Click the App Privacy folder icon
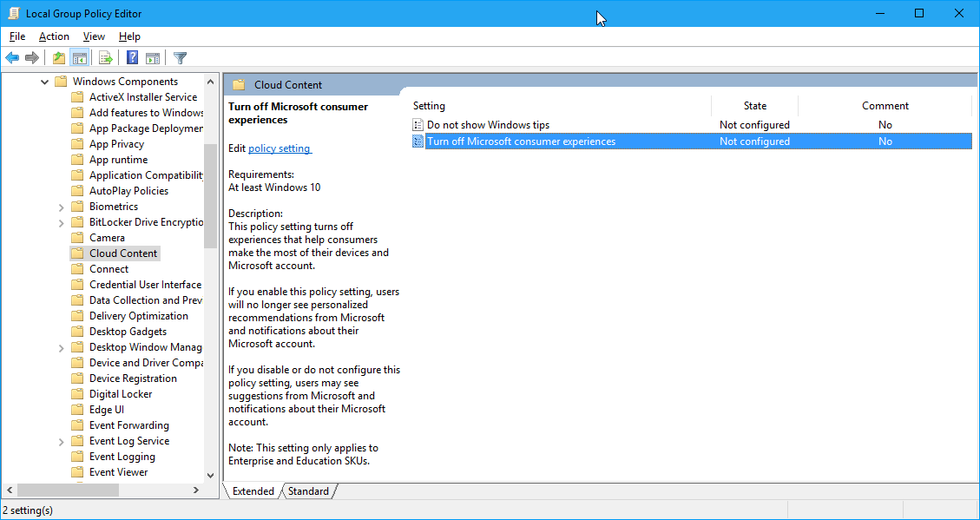 (x=77, y=144)
